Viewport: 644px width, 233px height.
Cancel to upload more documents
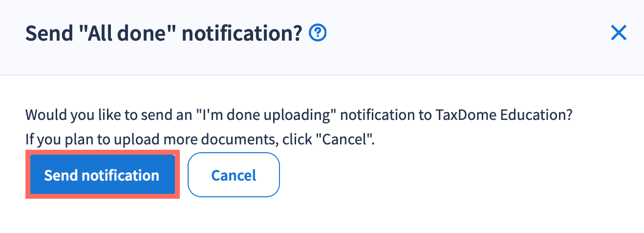234,175
